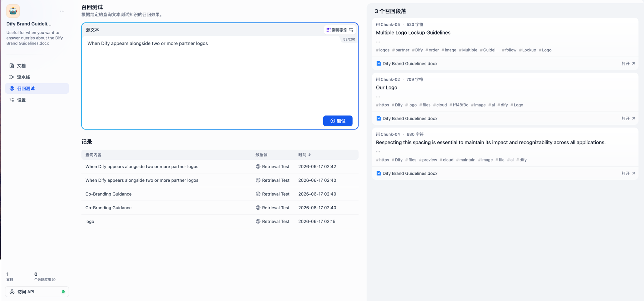Screen dimensions: 644x301
Task: Click the 文档 document icon in sidebar
Action: (x=12, y=66)
